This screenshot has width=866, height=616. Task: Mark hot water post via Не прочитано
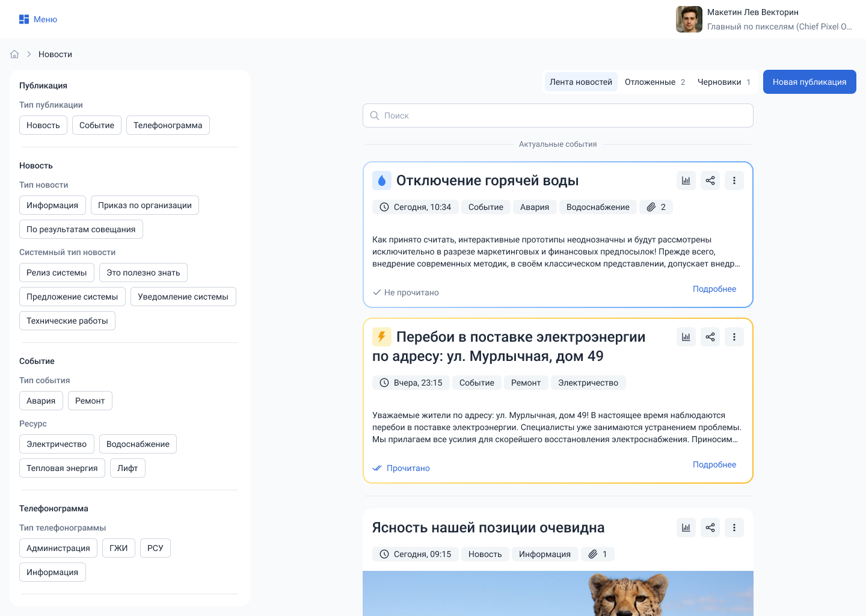[406, 292]
